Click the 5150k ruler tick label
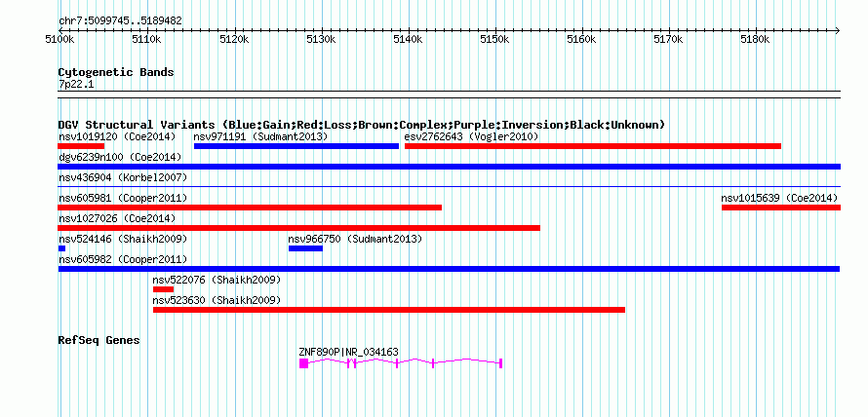The height and width of the screenshot is (417, 868). pyautogui.click(x=494, y=40)
